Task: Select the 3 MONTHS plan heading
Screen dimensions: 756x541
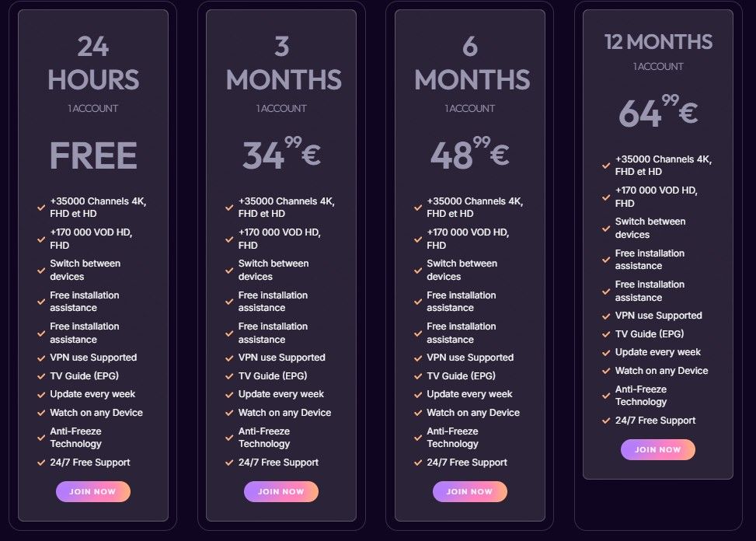Action: click(283, 62)
